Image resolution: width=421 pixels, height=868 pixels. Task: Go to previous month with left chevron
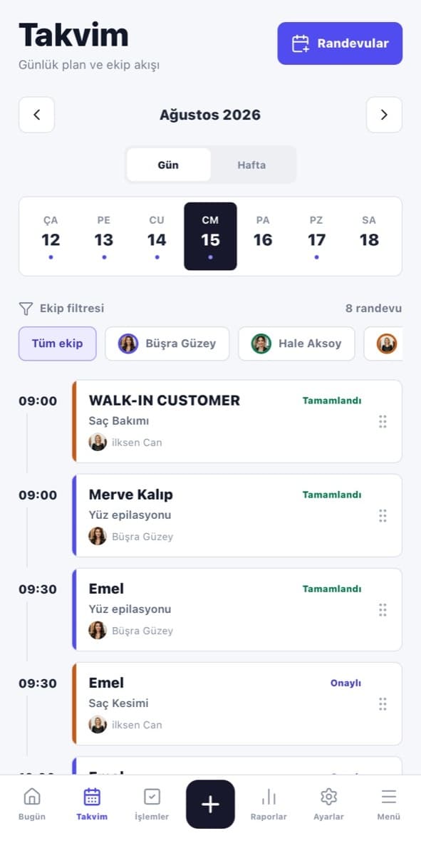tap(36, 115)
